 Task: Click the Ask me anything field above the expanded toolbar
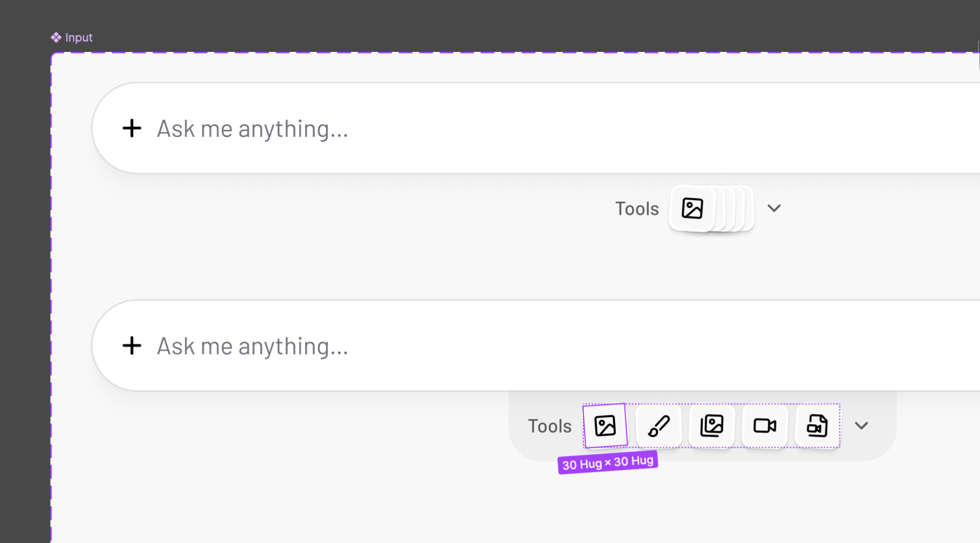[x=536, y=345]
